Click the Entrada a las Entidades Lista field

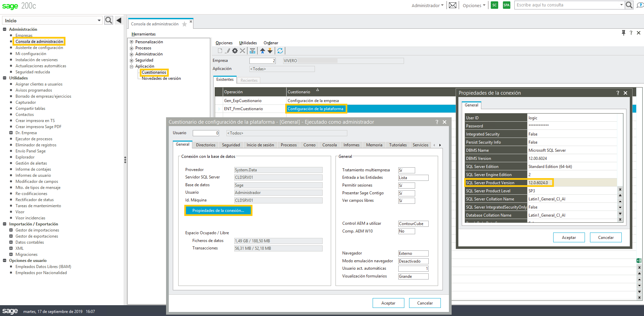pos(413,178)
